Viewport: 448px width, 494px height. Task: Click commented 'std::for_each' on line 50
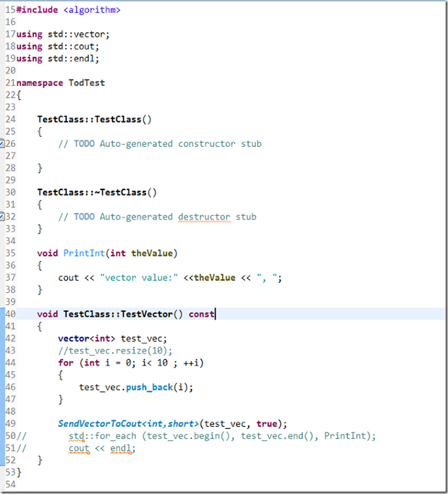click(x=103, y=436)
